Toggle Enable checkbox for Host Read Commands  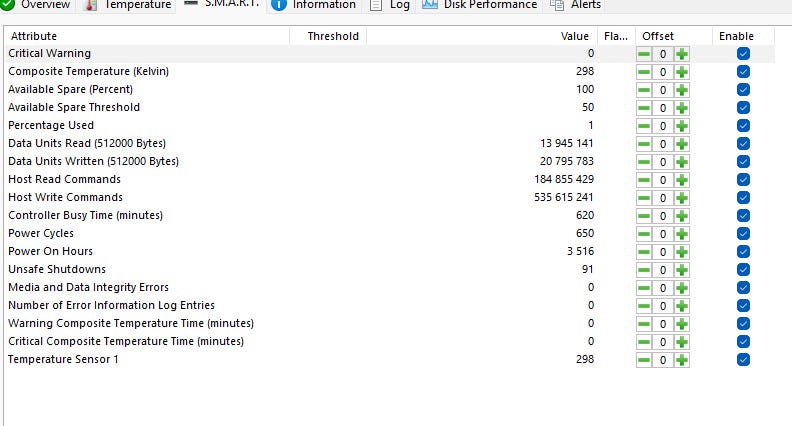pyautogui.click(x=743, y=179)
